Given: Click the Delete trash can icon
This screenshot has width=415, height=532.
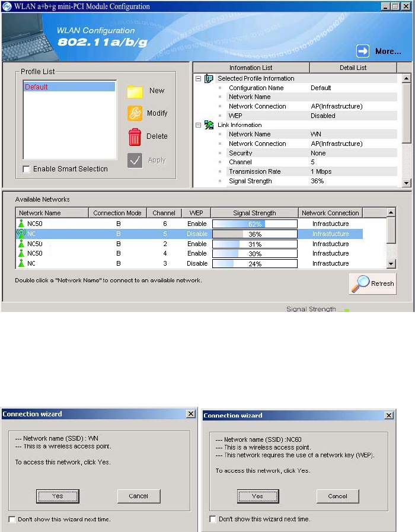Looking at the screenshot, I should 135,137.
